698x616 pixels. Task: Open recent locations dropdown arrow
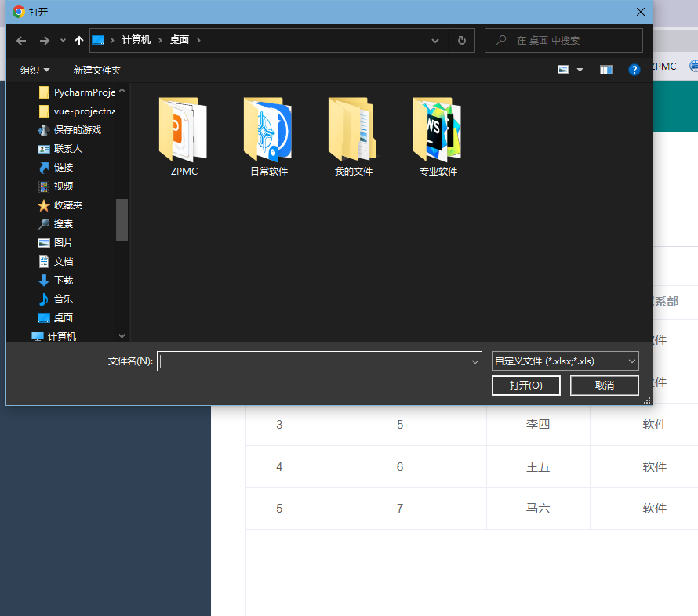point(63,41)
